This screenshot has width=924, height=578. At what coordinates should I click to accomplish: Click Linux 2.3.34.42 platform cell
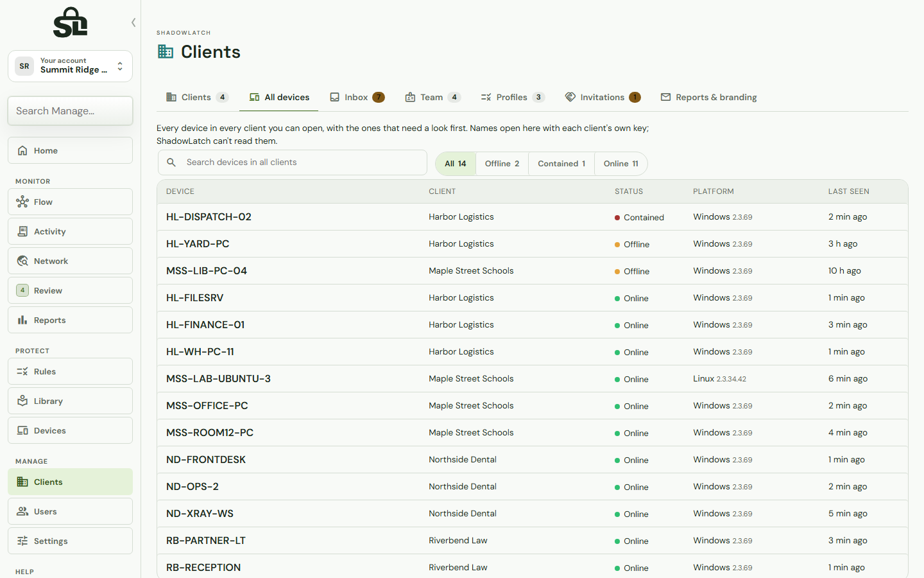(x=719, y=379)
